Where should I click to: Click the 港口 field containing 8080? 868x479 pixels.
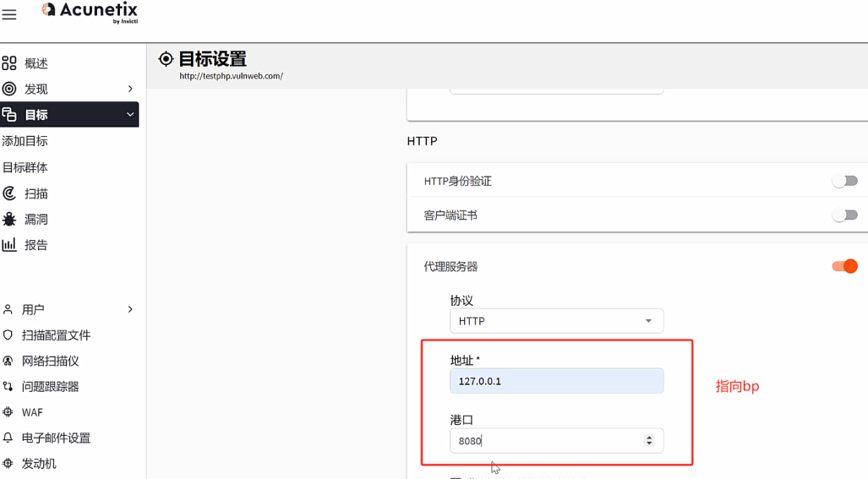(x=556, y=440)
